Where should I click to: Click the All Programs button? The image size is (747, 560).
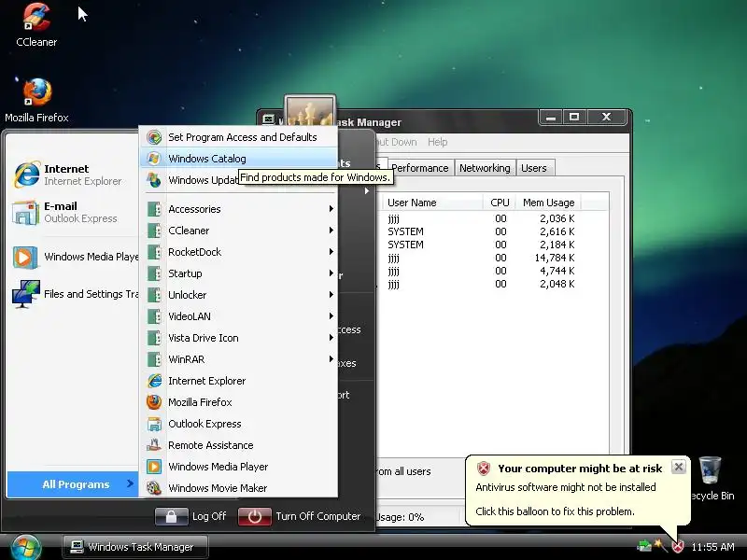point(73,484)
